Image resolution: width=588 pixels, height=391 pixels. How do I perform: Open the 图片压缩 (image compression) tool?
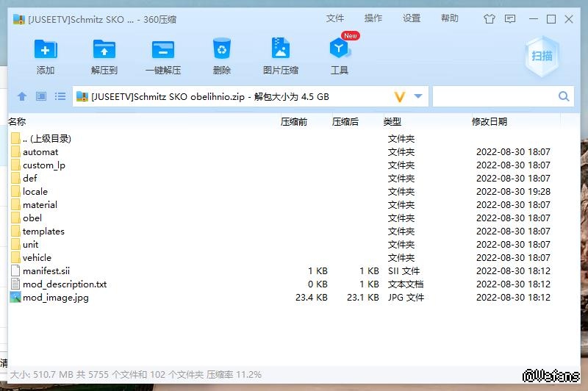(x=281, y=48)
